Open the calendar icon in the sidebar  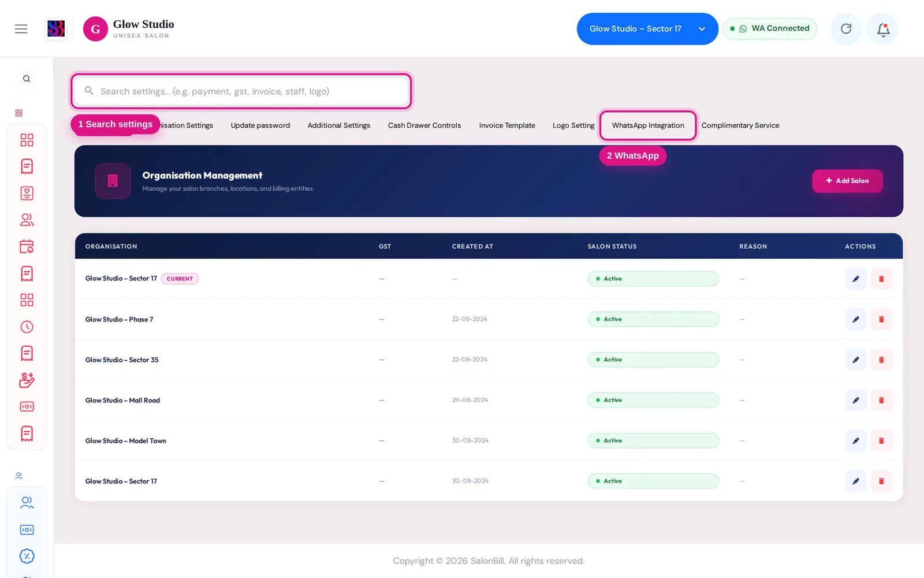point(27,247)
